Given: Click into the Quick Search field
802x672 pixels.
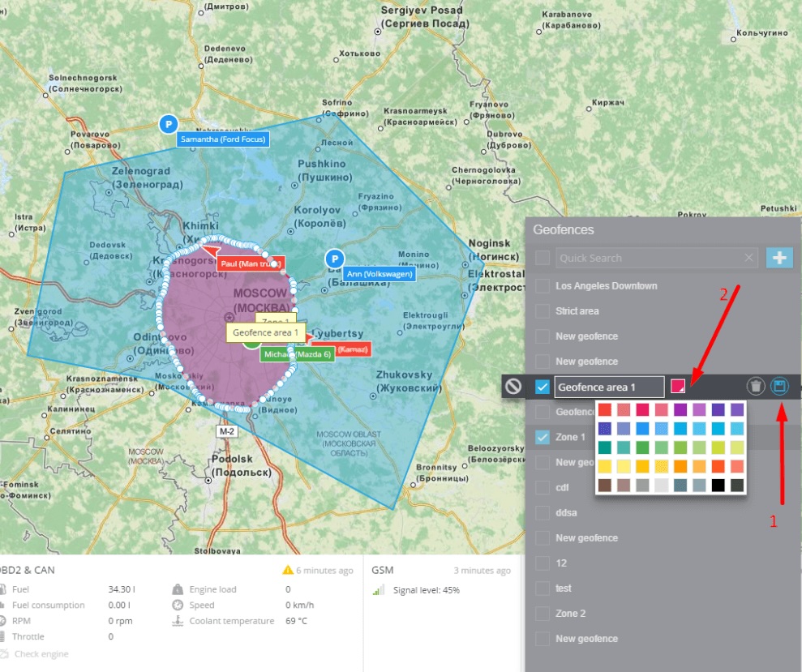Looking at the screenshot, I should [x=649, y=258].
